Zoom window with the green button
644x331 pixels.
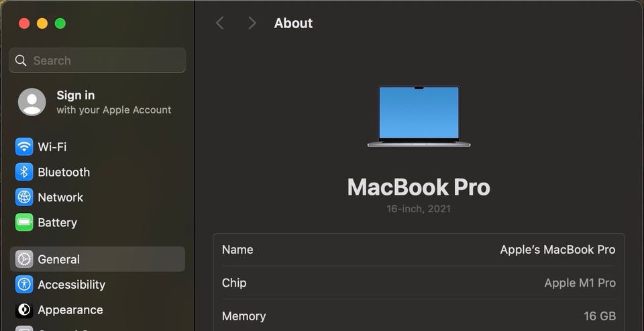[60, 23]
